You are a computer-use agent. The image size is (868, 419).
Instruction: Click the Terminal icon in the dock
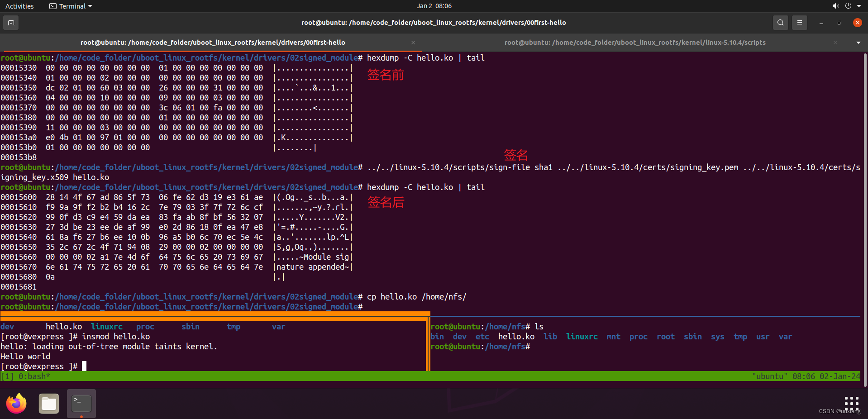pyautogui.click(x=81, y=403)
